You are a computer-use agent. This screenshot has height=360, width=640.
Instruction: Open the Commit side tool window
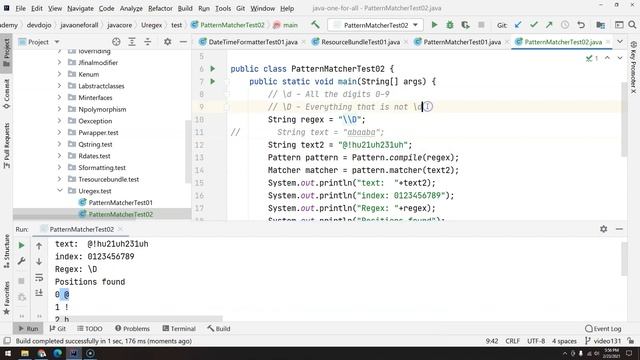(x=7, y=94)
